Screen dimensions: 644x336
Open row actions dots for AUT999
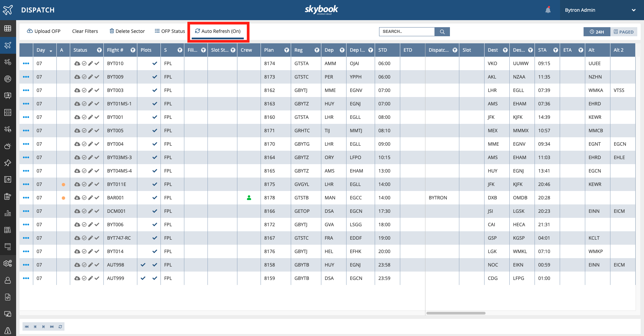click(x=26, y=278)
